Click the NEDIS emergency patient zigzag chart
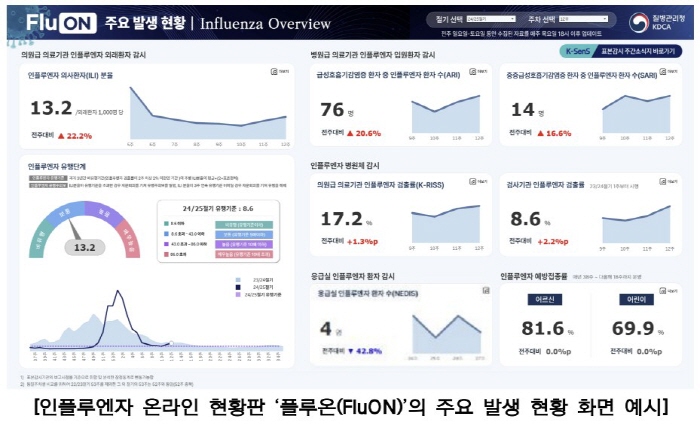The height and width of the screenshot is (427, 700). (x=447, y=334)
